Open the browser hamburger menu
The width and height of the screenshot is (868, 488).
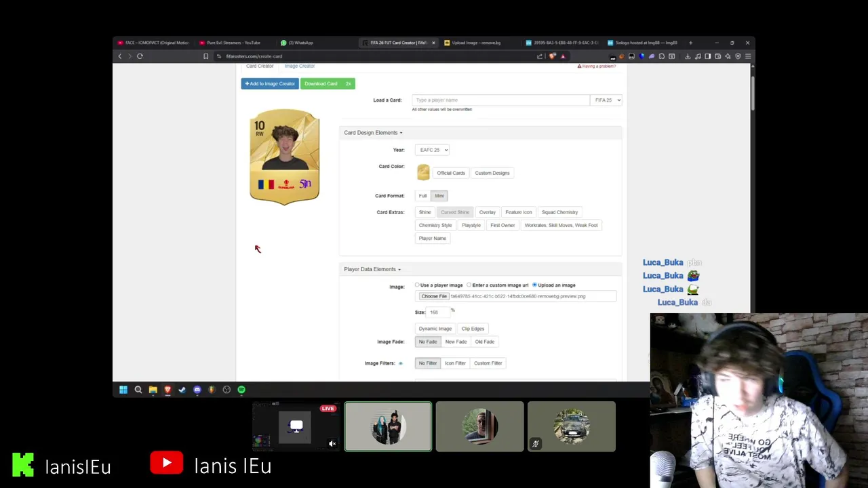tap(748, 56)
